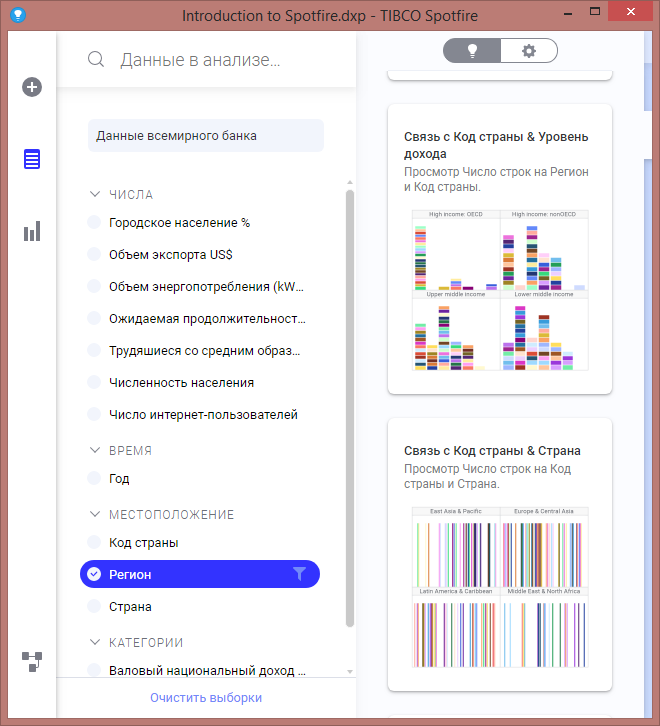This screenshot has width=660, height=726.
Task: Open the Код страны & Уровень дохода chart thumbnail
Action: pyautogui.click(x=500, y=290)
